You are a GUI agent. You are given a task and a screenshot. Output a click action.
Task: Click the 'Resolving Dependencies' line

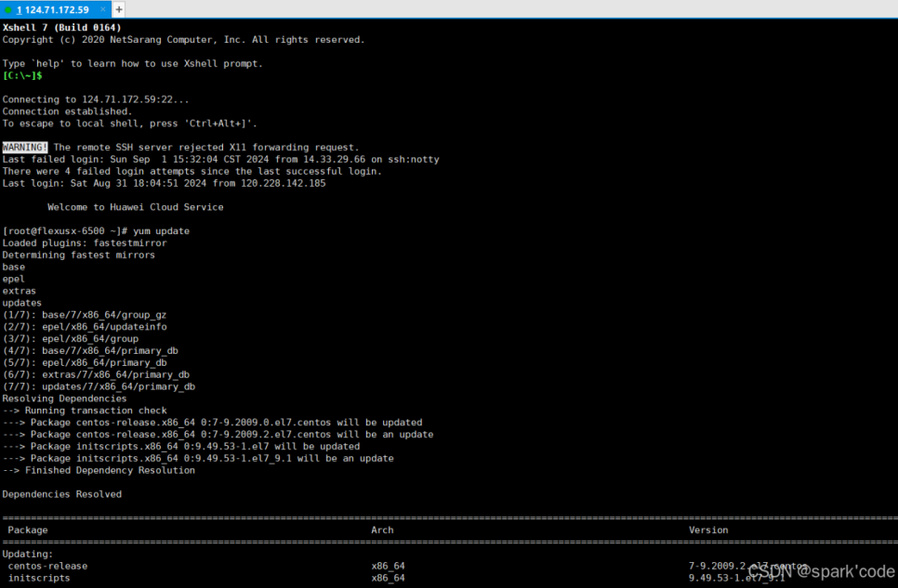64,399
